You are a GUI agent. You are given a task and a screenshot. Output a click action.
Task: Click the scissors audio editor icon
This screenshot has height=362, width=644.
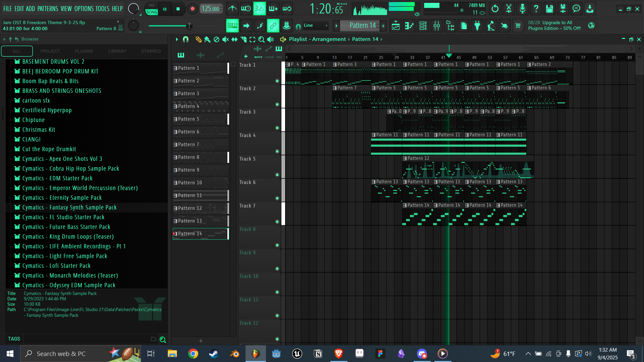click(x=509, y=9)
